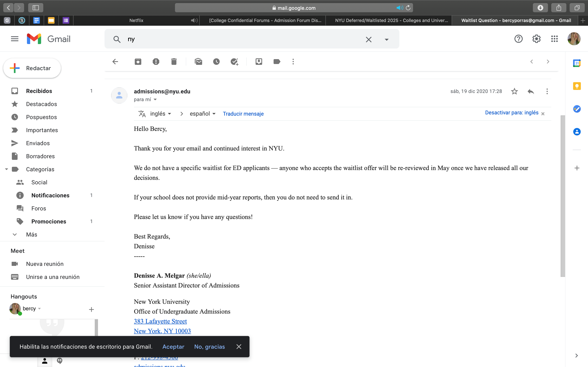
Task: Delete the email with the trash icon
Action: pyautogui.click(x=174, y=62)
